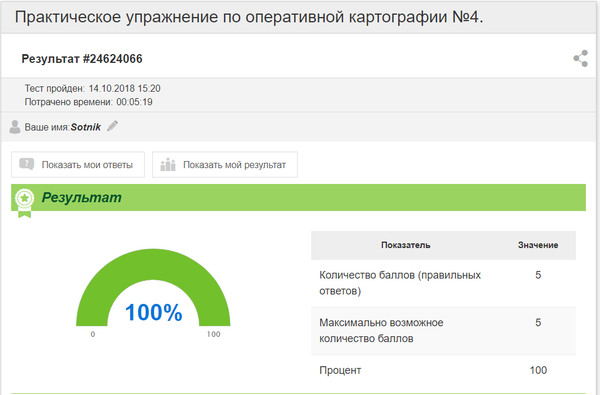This screenshot has height=395, width=600.
Task: Click the pencil icon to edit your name
Action: (x=112, y=126)
